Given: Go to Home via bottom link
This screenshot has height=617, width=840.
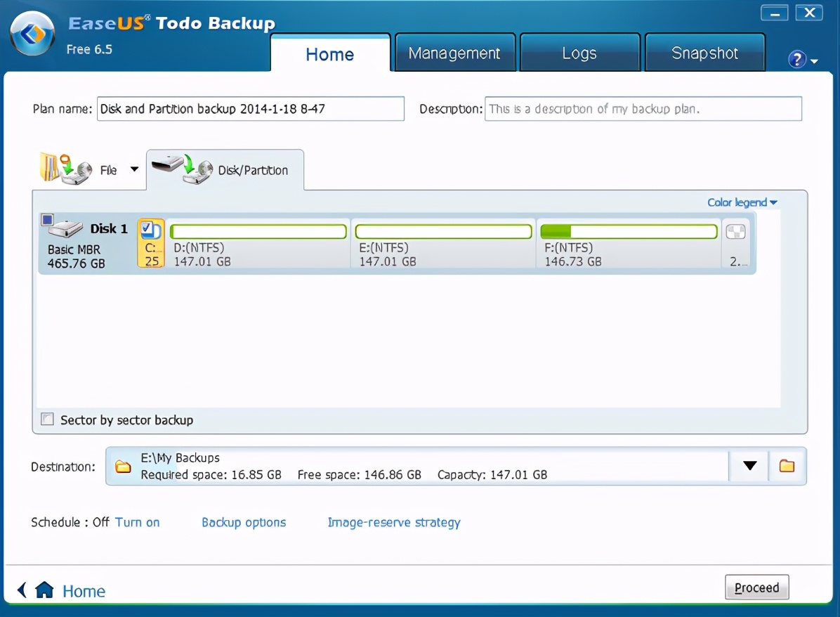Looking at the screenshot, I should [84, 591].
